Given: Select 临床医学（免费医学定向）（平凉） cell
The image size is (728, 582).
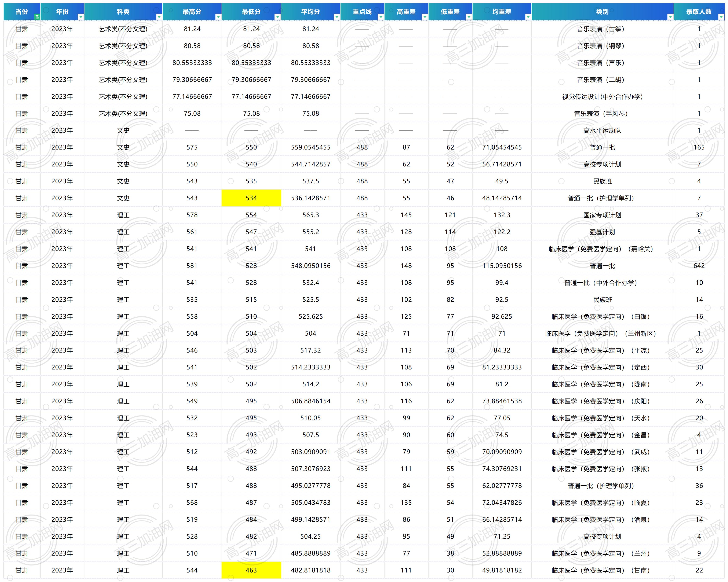Looking at the screenshot, I should (602, 350).
